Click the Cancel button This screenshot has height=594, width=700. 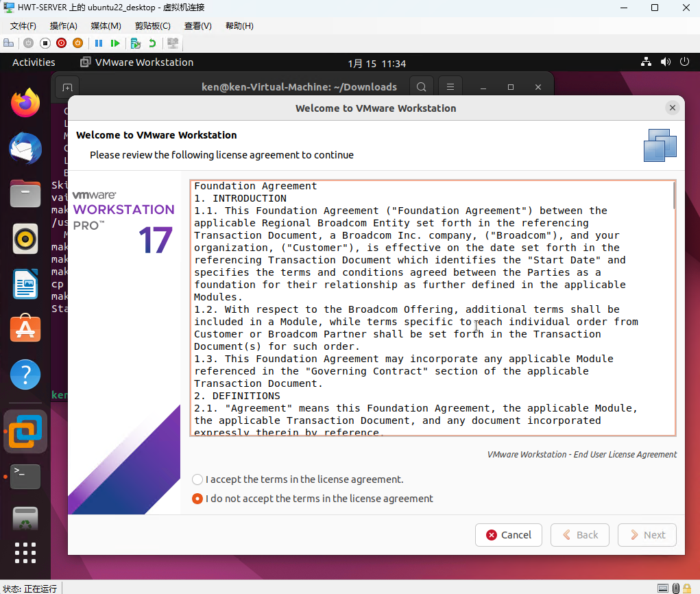coord(509,535)
